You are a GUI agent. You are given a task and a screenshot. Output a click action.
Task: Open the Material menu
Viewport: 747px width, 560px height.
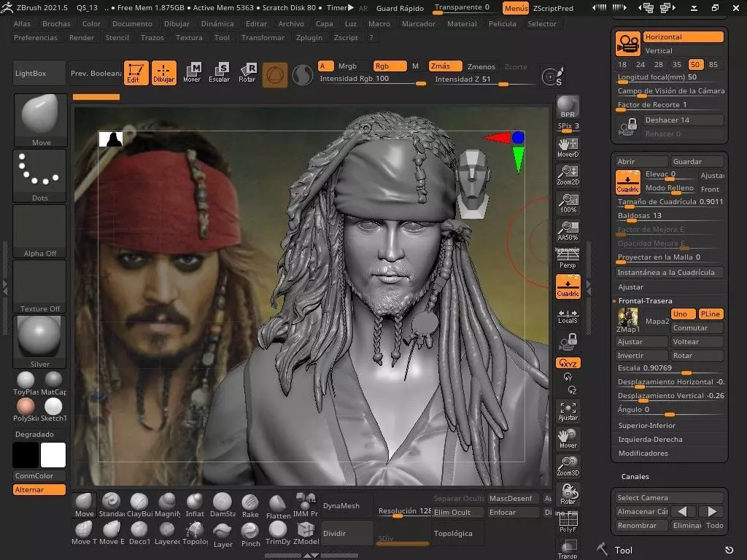[462, 23]
